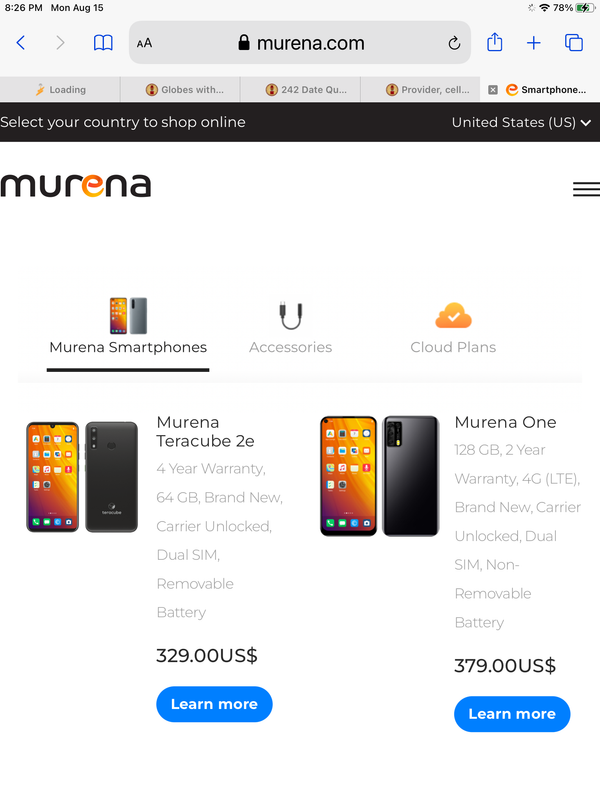Click Learn more for Murena Teracube 2e

pos(214,704)
